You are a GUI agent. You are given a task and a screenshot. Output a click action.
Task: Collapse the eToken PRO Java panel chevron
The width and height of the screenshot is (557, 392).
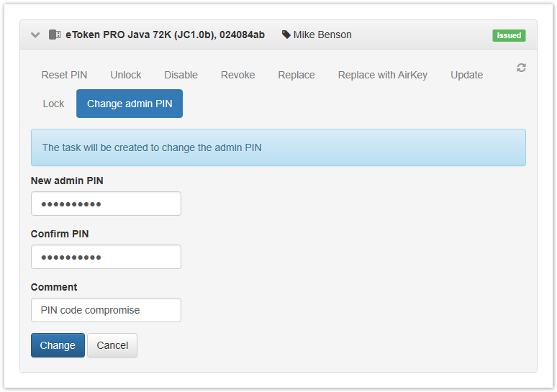(35, 35)
